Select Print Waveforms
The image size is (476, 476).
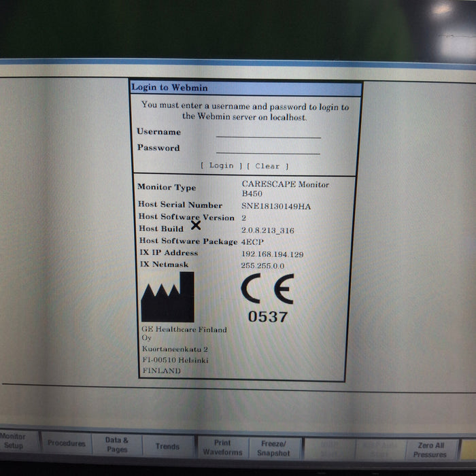point(222,447)
